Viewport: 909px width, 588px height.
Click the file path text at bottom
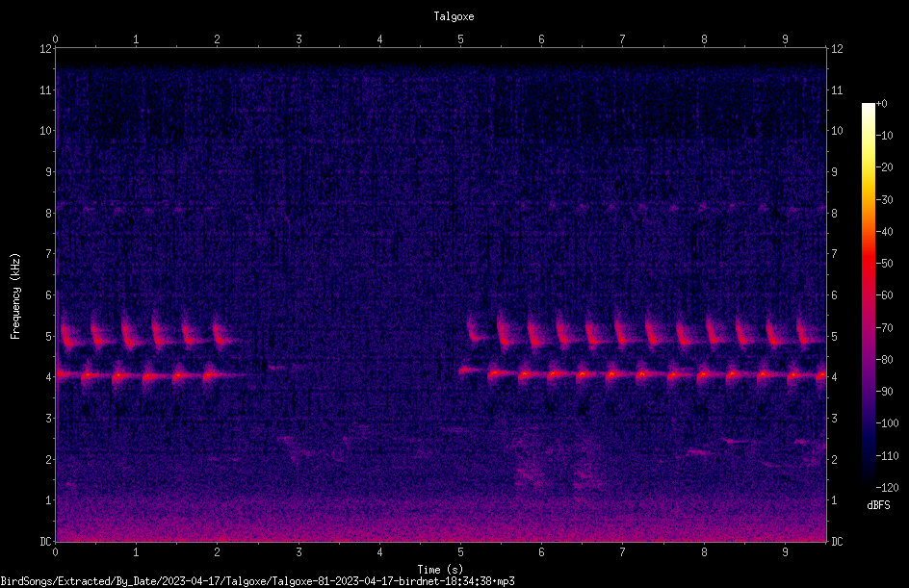(257, 581)
